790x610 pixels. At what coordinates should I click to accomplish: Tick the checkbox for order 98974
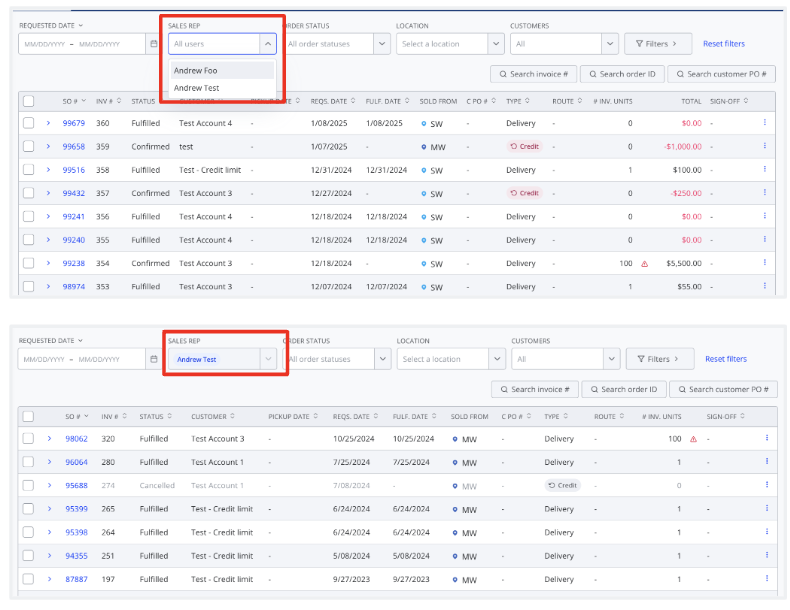29,286
